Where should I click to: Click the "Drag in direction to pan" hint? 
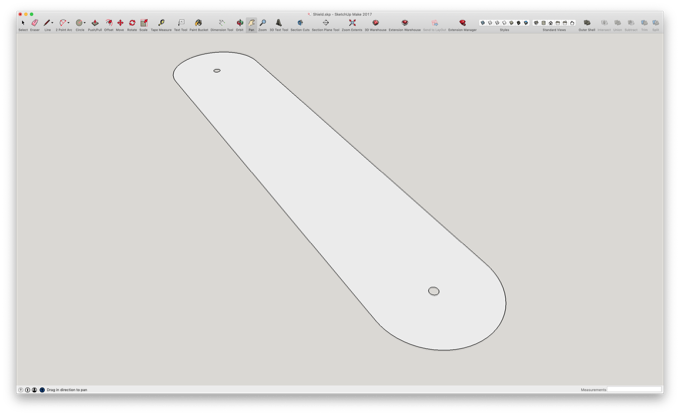(x=67, y=390)
